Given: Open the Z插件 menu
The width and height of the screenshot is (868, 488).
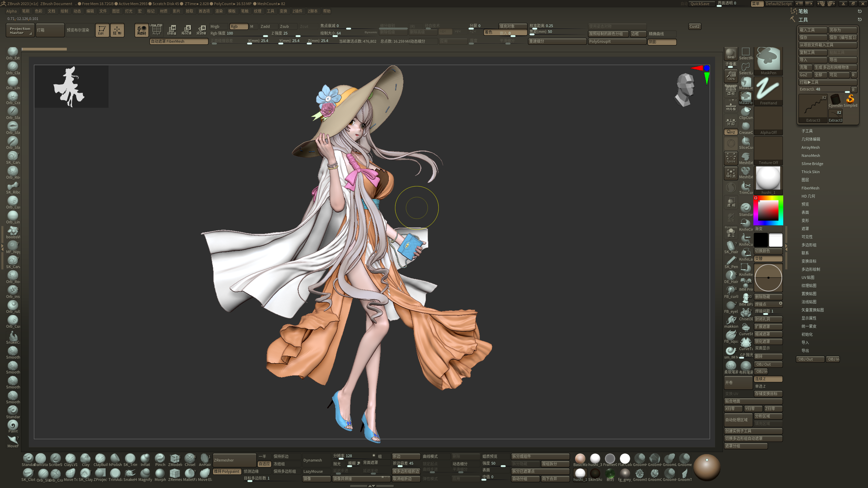Looking at the screenshot, I should [x=297, y=11].
